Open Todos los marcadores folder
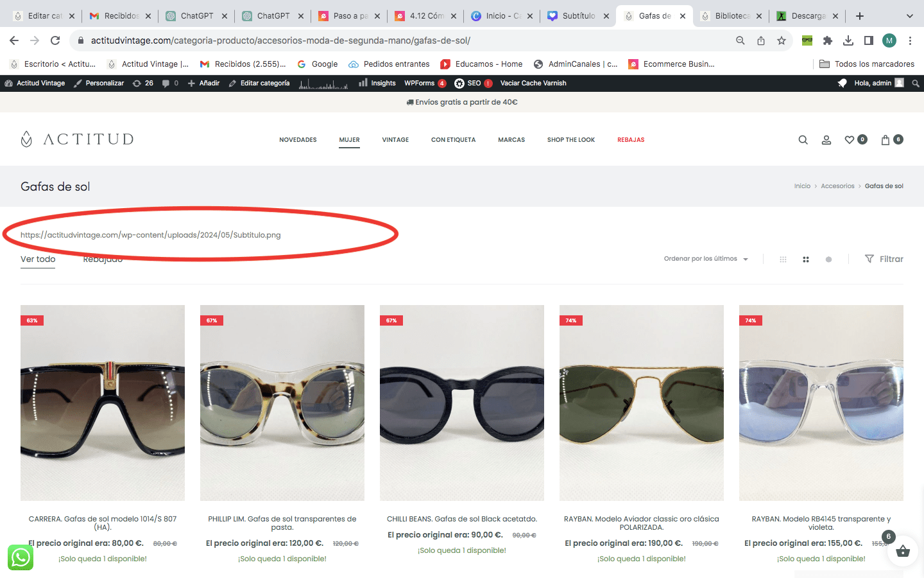The height and width of the screenshot is (578, 924). 867,64
